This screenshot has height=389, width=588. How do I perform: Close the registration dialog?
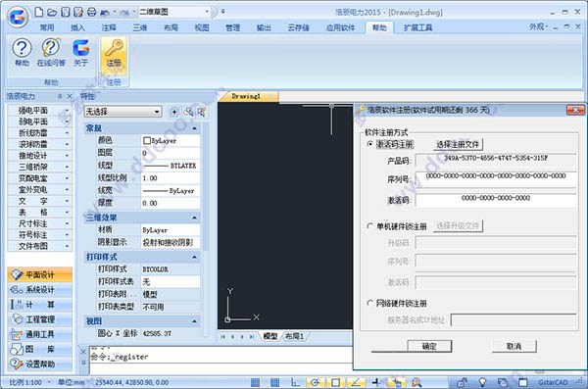(575, 110)
